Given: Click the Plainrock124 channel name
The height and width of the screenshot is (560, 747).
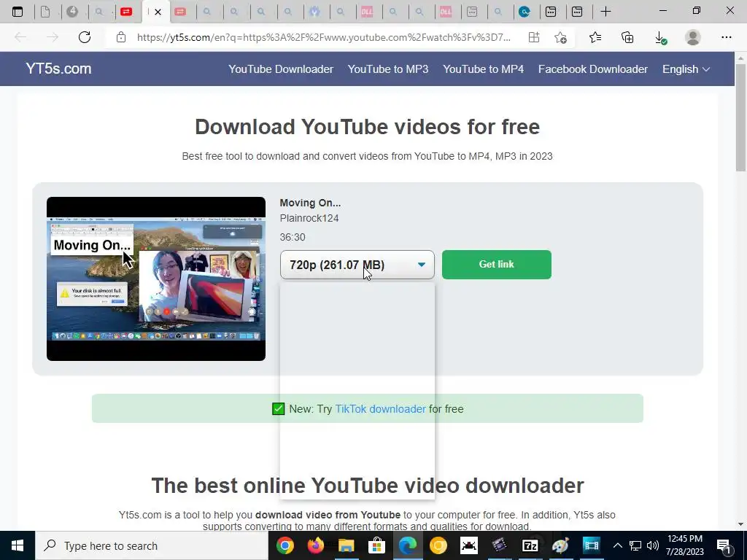Looking at the screenshot, I should coord(309,218).
